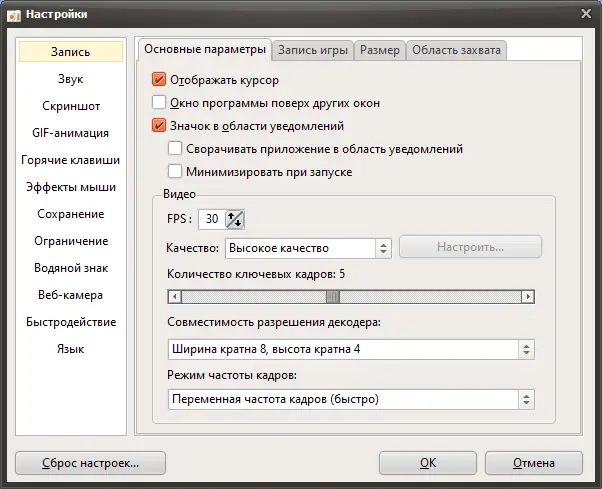The height and width of the screenshot is (489, 602).
Task: Click the FPS spinner arrows
Action: pyautogui.click(x=235, y=220)
